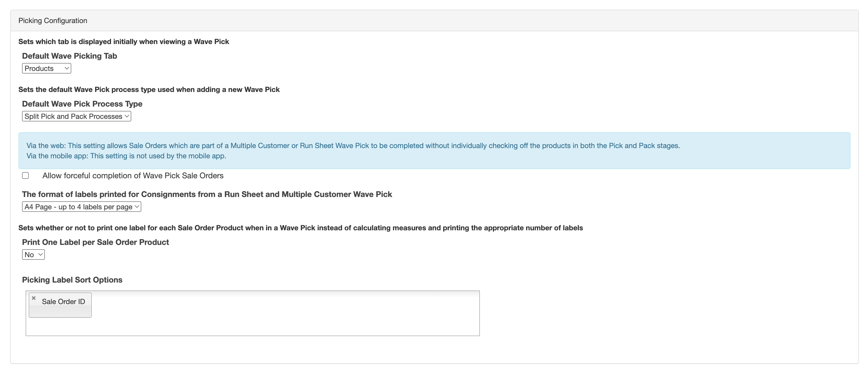The width and height of the screenshot is (868, 374).
Task: Remove the Sale Order ID sort tag
Action: [34, 298]
